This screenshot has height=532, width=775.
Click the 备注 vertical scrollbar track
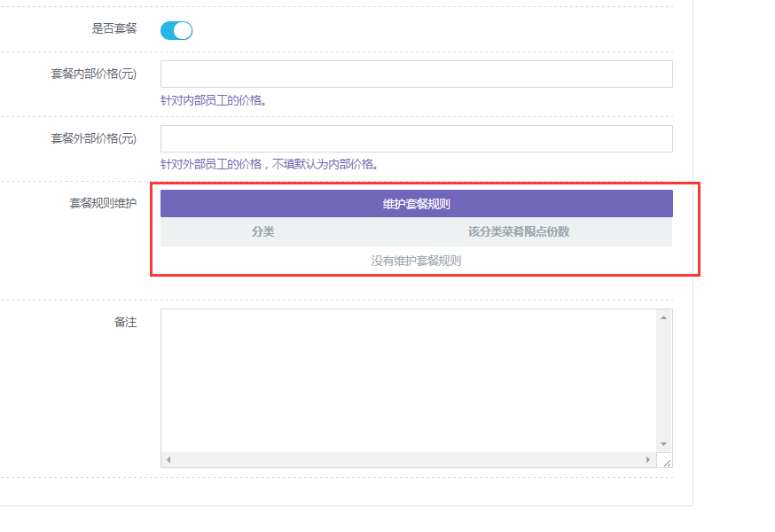point(663,381)
